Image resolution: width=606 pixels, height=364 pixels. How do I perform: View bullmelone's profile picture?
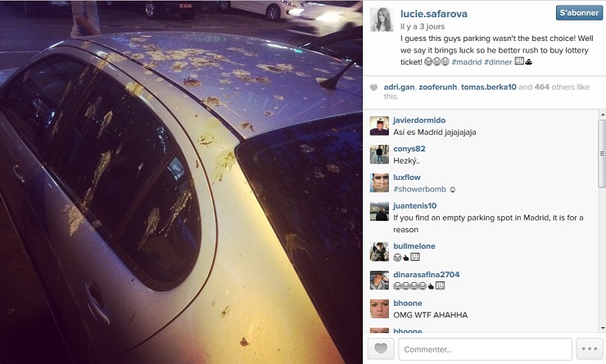coord(379,252)
